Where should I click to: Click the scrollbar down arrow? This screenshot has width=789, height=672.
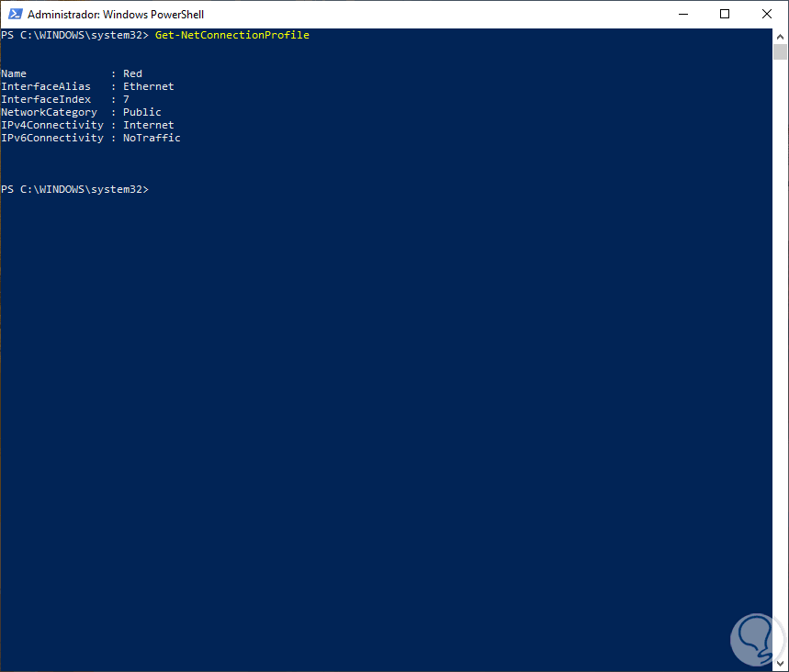point(780,664)
